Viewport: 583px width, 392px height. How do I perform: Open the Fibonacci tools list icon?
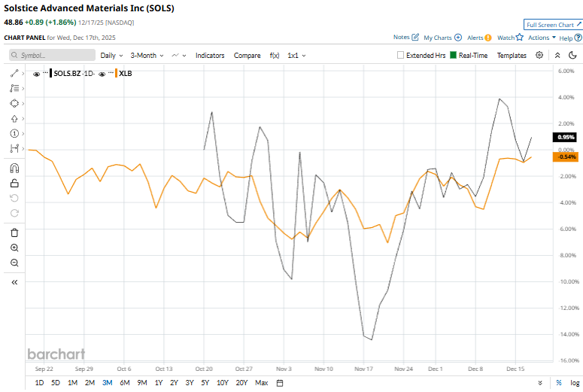[14, 88]
